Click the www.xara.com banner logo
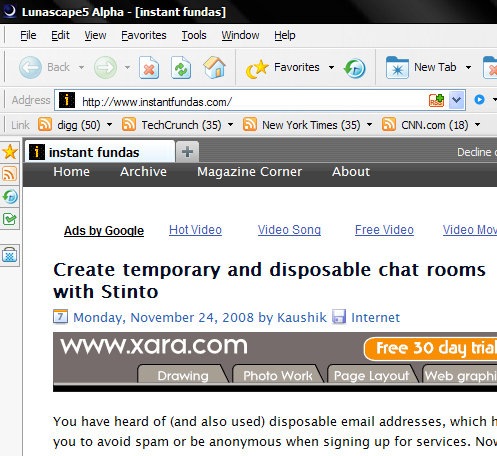This screenshot has width=497, height=456. point(154,346)
